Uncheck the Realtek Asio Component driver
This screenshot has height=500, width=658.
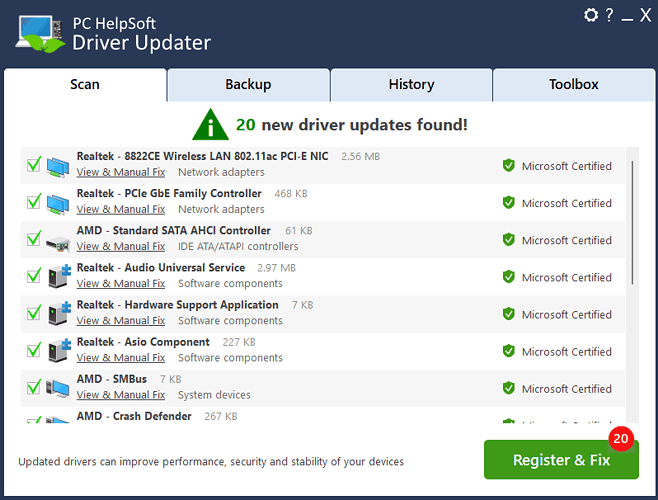tap(34, 349)
